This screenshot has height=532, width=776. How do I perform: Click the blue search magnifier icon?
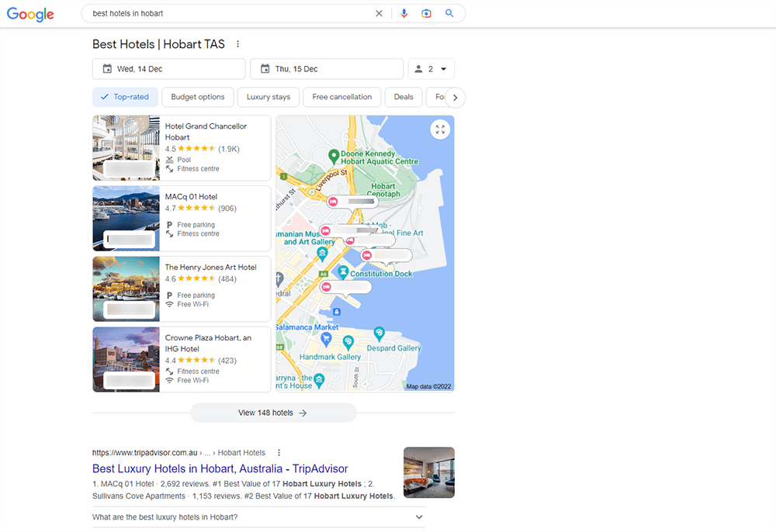449,13
